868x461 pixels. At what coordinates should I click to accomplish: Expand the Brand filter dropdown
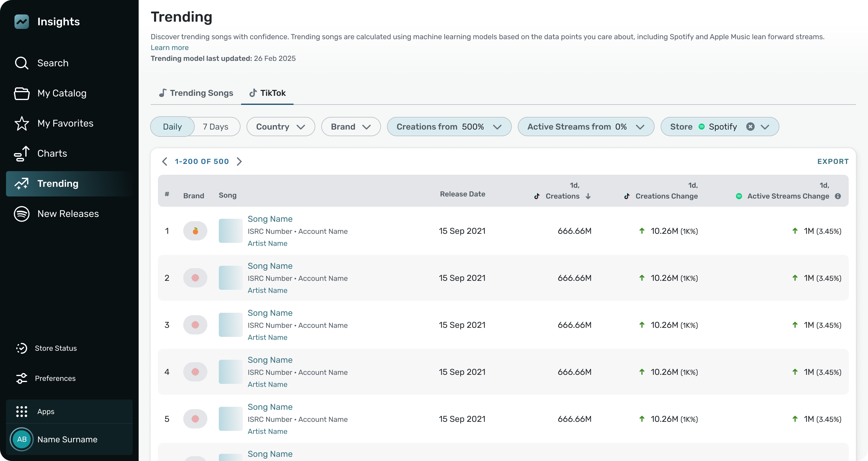coord(351,127)
